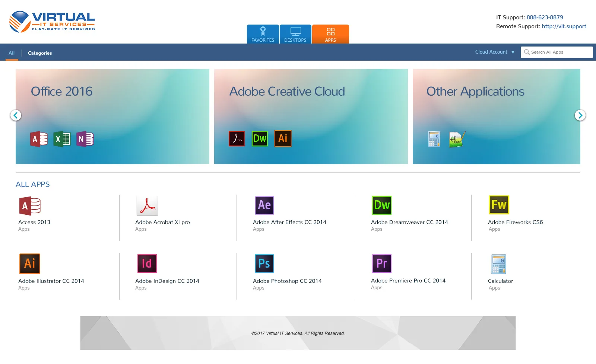Open the Access 2013 app icon in All Apps

pos(30,206)
